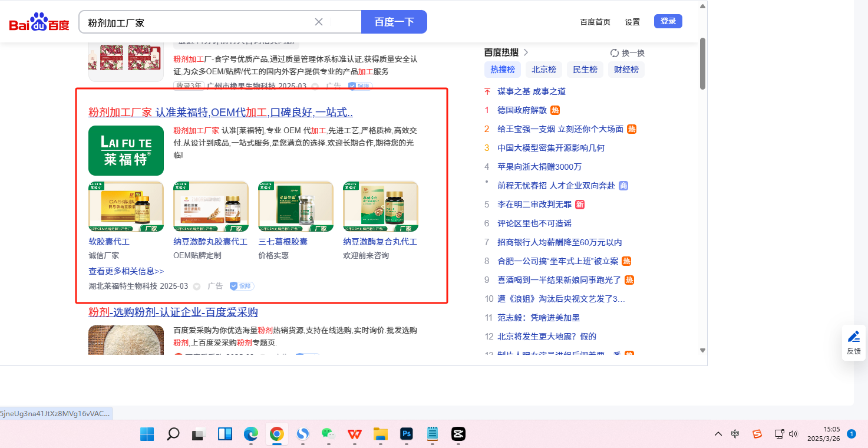Open hot search 中国大模型密集开源影响几何
This screenshot has width=868, height=448.
tap(551, 148)
